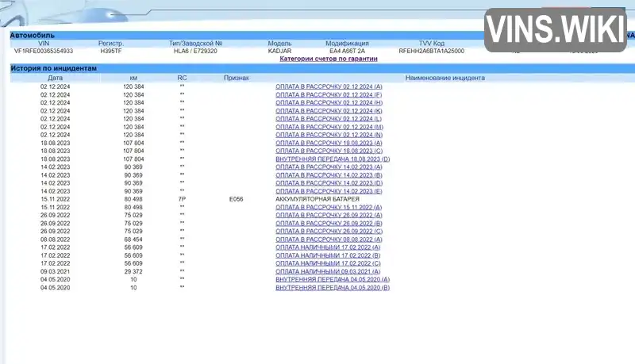Open ВНУТРЕННЯЯ ПЕРЕДАЧА 04.05.2020 (B) link

333,288
